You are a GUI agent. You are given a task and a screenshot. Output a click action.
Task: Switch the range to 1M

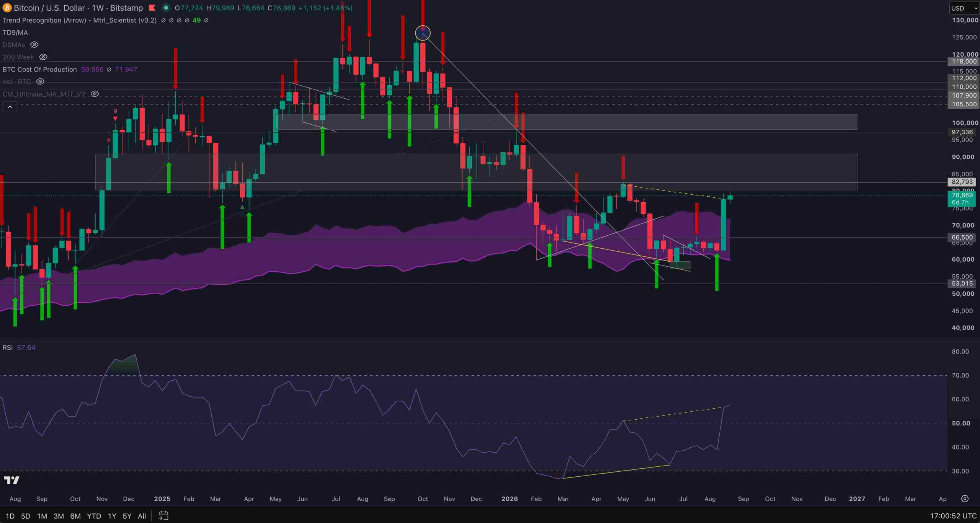pyautogui.click(x=42, y=516)
